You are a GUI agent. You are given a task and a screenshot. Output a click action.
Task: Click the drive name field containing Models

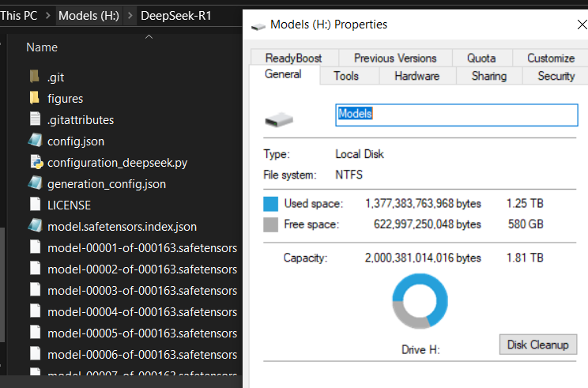(456, 115)
